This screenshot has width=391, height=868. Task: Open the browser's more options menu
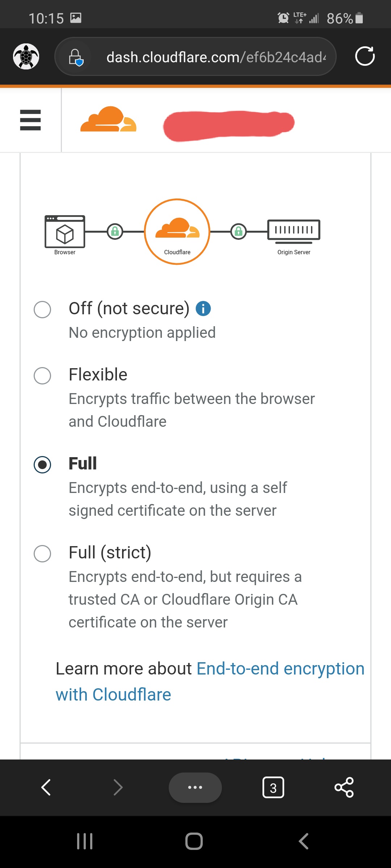coord(195,787)
